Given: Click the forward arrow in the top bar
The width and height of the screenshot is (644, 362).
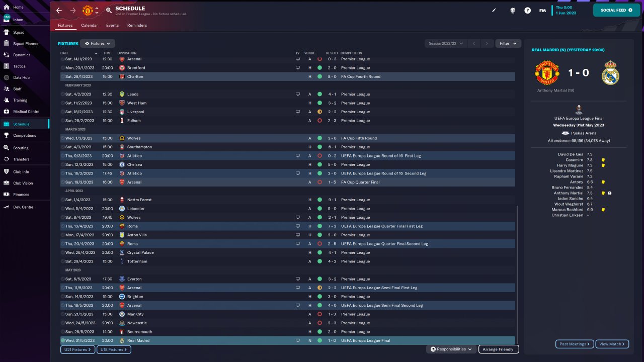Looking at the screenshot, I should tap(73, 10).
